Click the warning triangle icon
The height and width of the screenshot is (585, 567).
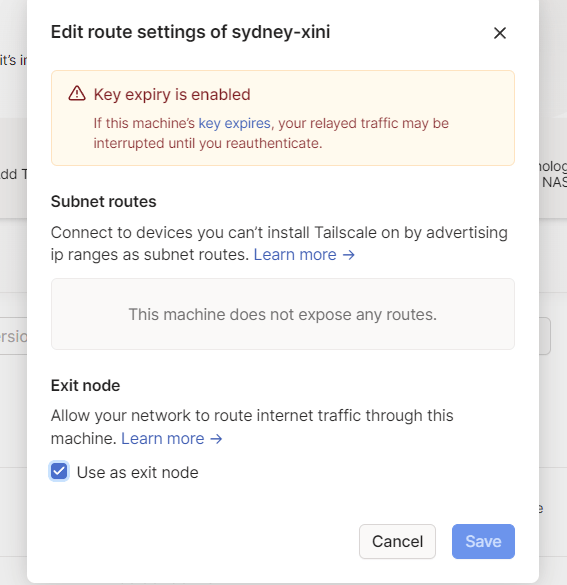click(x=77, y=94)
